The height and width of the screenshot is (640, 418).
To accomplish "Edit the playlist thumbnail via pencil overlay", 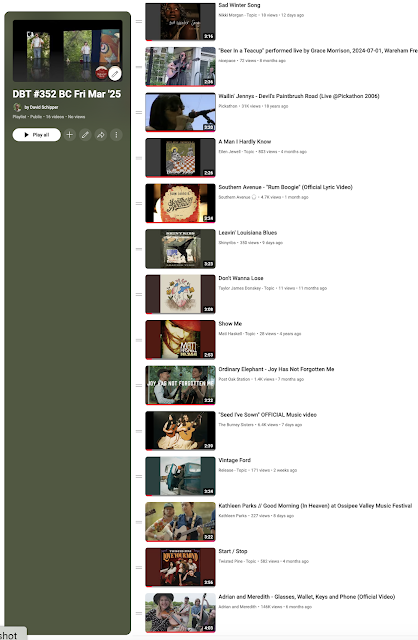I will 115,73.
